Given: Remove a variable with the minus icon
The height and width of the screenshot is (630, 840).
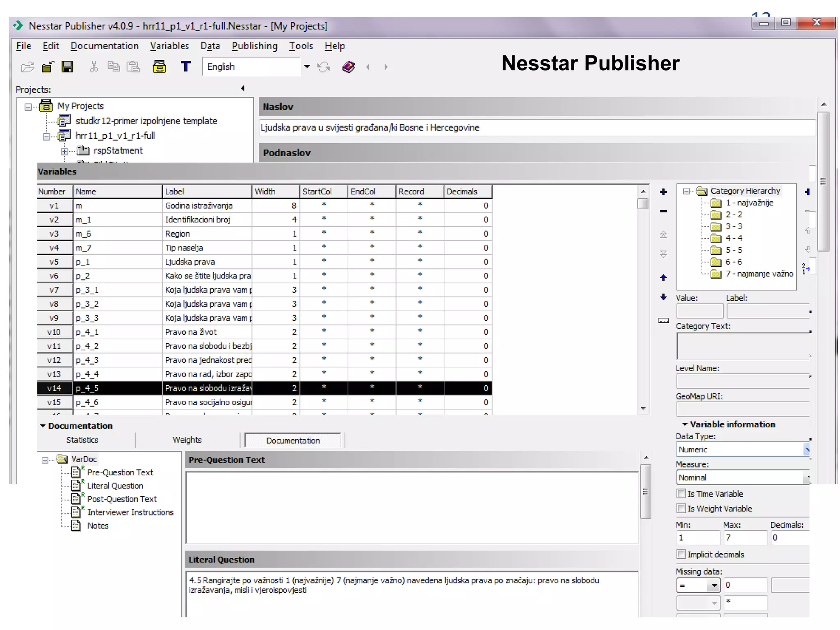Looking at the screenshot, I should point(663,211).
